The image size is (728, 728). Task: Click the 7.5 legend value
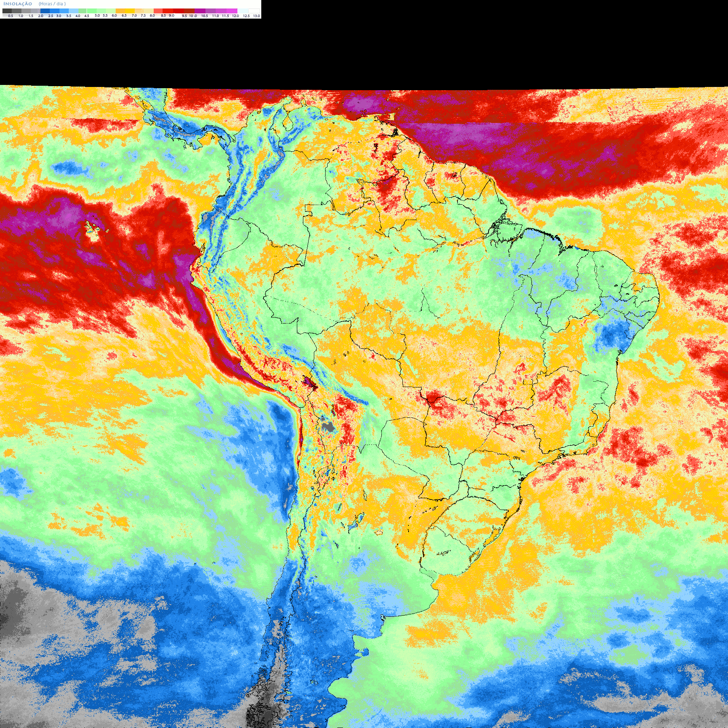coord(143,15)
